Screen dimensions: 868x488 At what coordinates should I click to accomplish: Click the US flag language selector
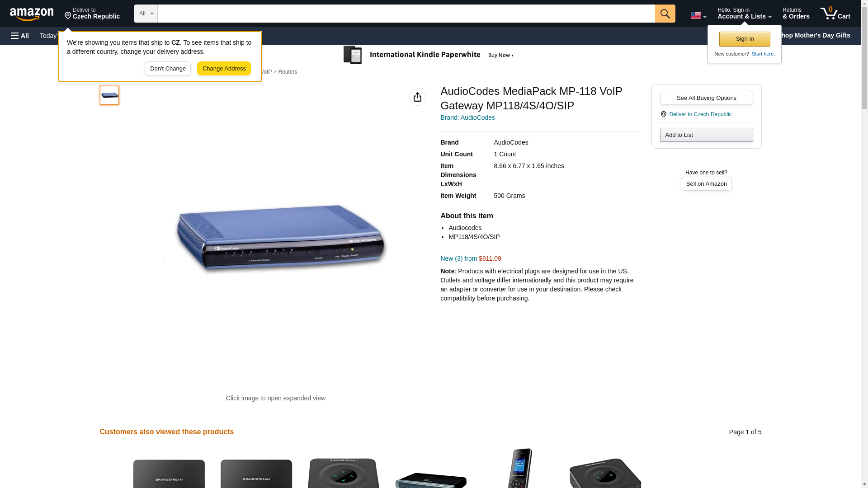[698, 15]
